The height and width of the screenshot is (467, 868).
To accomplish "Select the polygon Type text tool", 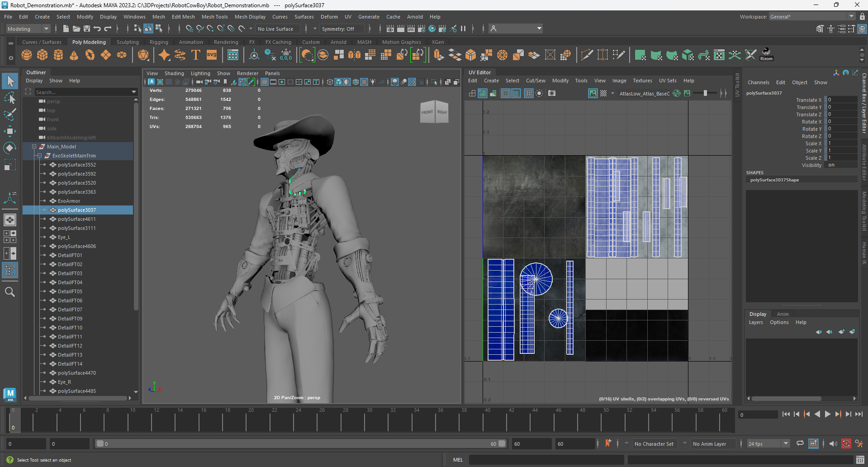I will (x=196, y=55).
